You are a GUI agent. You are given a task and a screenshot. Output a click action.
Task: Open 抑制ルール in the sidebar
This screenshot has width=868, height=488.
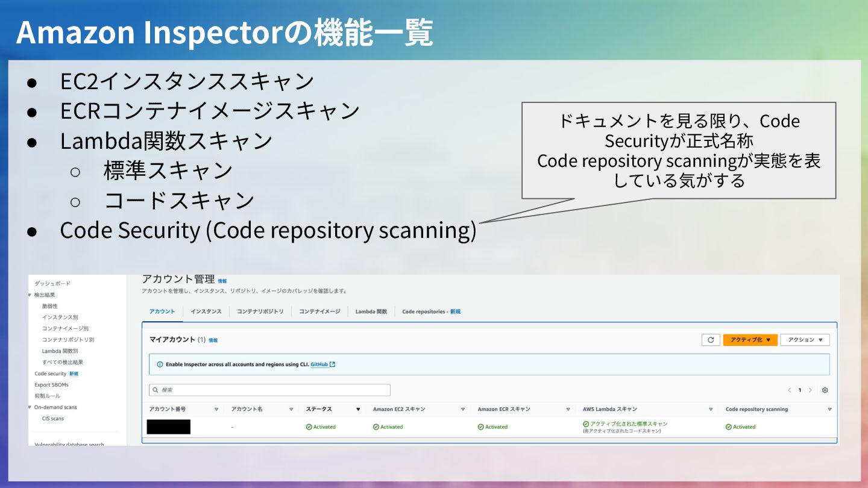click(48, 396)
